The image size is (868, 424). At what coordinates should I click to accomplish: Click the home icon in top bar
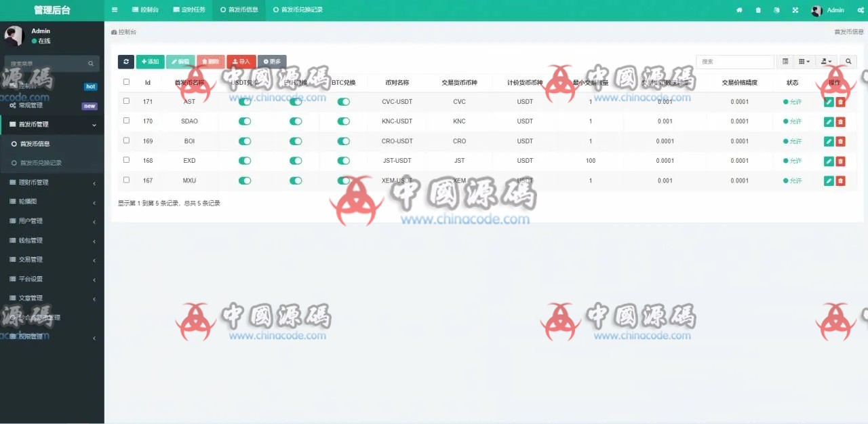(739, 10)
